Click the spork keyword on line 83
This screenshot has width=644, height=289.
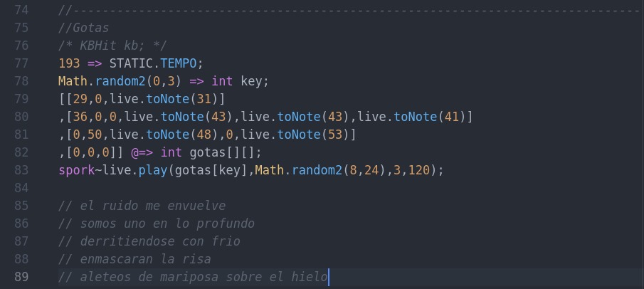[x=76, y=170]
